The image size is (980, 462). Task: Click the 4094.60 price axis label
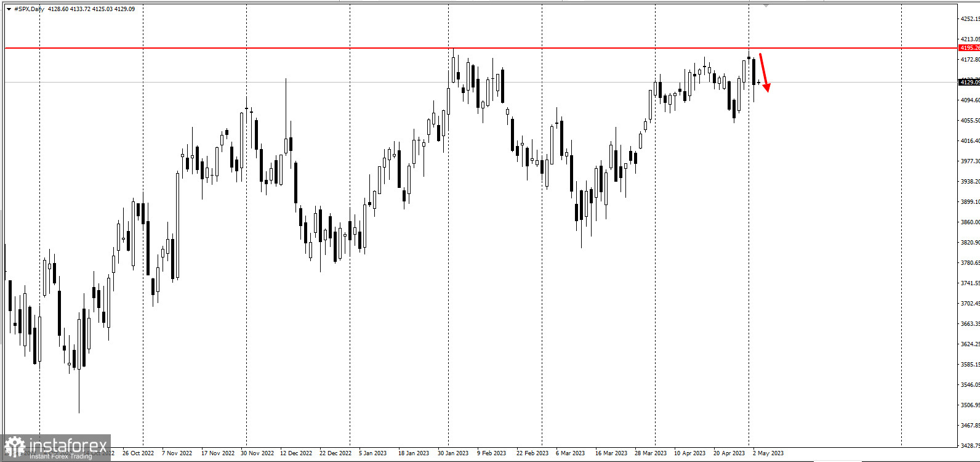(970, 100)
